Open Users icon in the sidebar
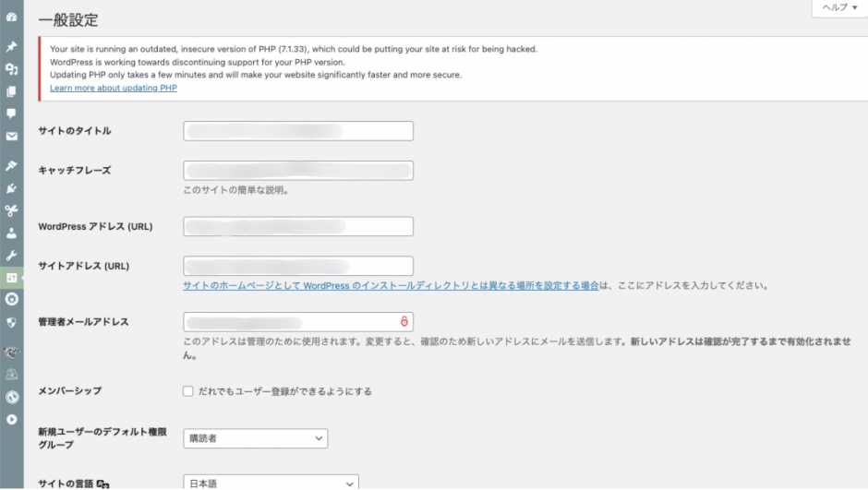Viewport: 868px width, 490px height. tap(11, 233)
